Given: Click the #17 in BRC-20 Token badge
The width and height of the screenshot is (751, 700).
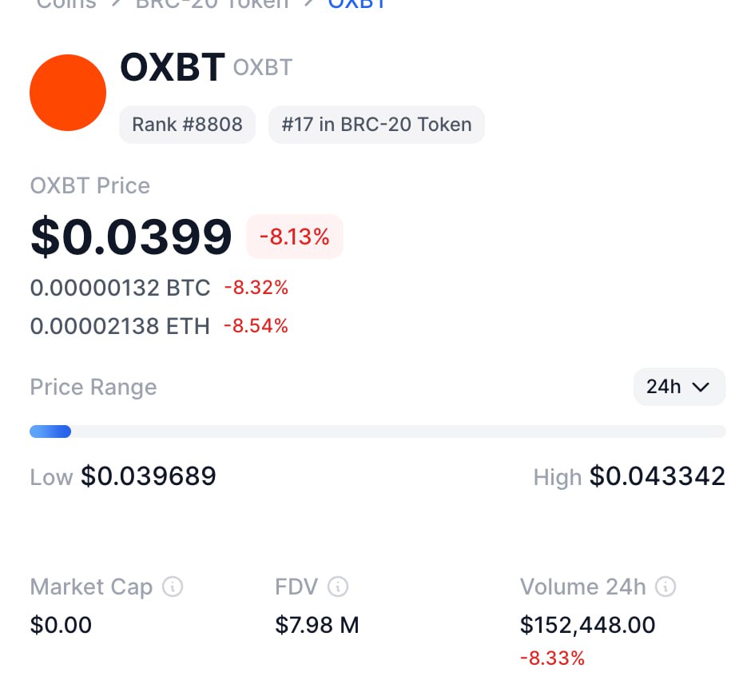Looking at the screenshot, I should coord(376,125).
